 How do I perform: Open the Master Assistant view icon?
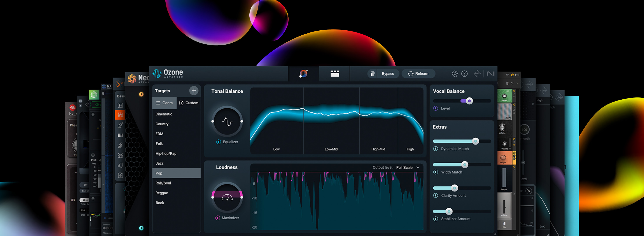pos(303,74)
